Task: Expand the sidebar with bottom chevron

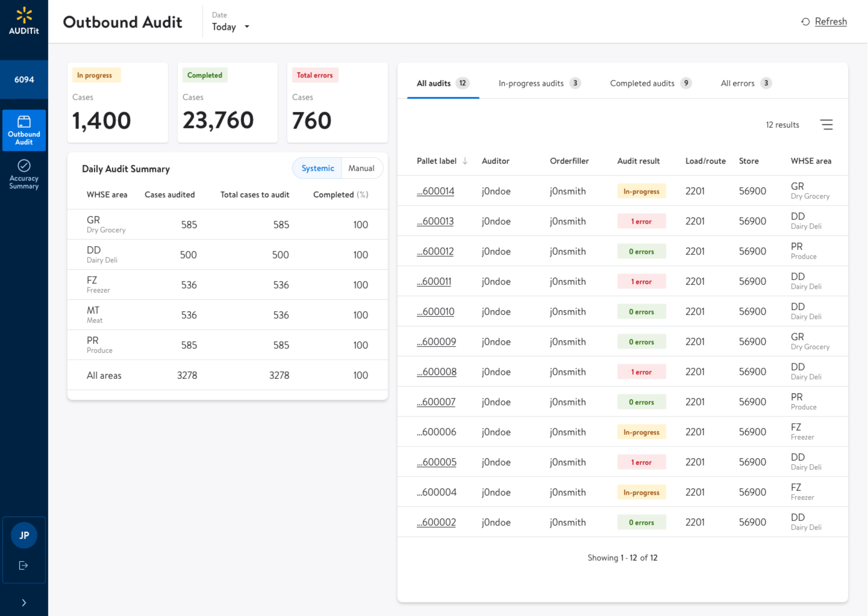Action: coord(24,603)
